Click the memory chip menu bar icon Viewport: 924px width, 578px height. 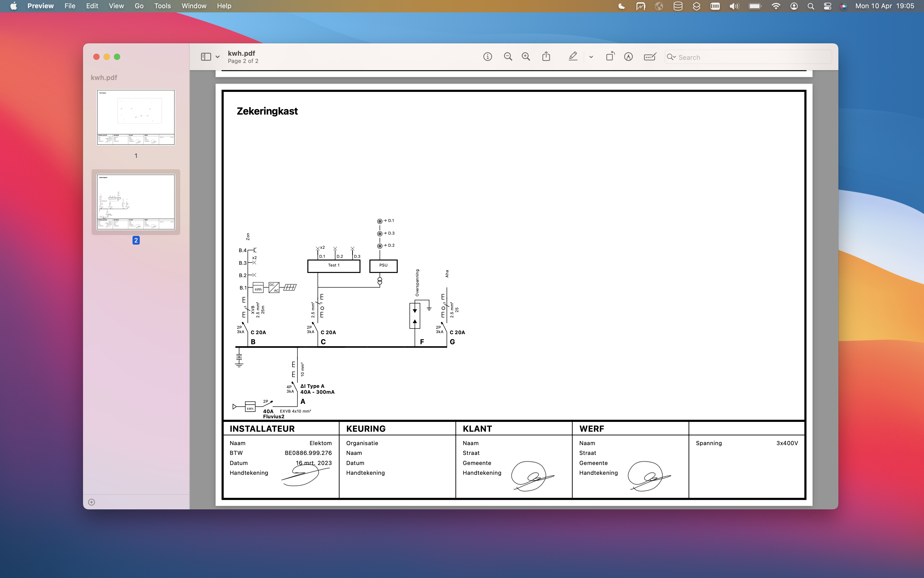715,6
